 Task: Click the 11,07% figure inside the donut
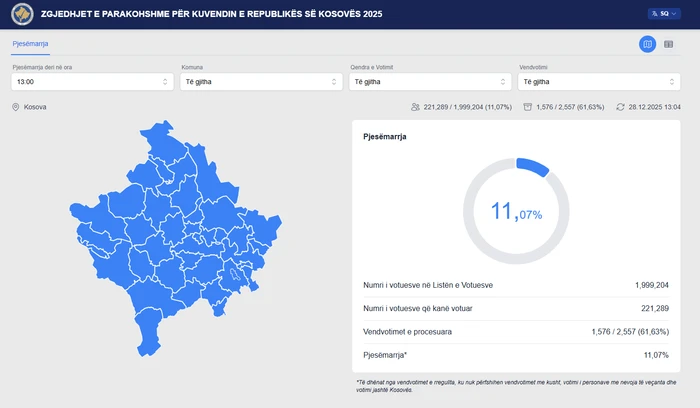[x=516, y=211]
